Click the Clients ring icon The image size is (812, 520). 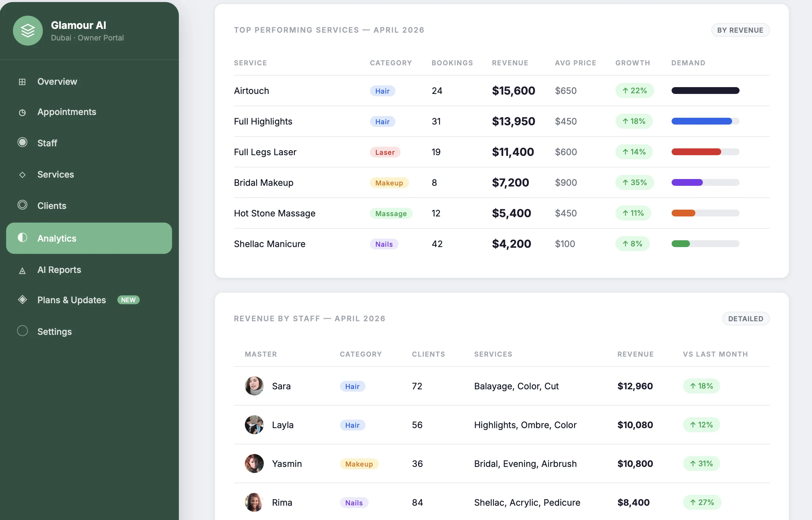click(22, 205)
